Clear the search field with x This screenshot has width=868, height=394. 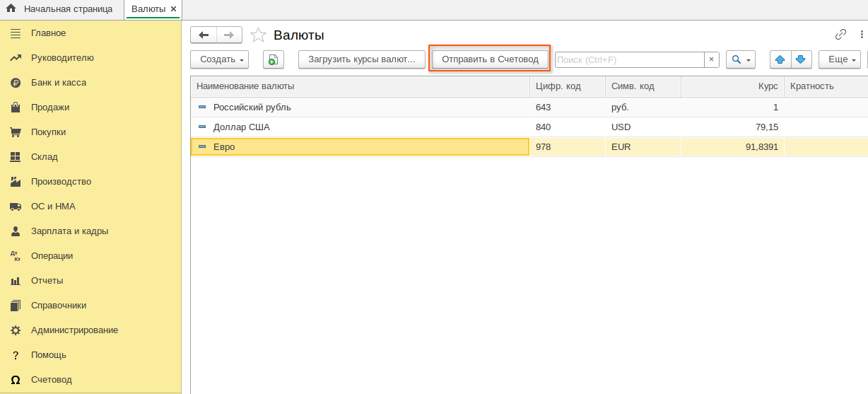pos(712,59)
